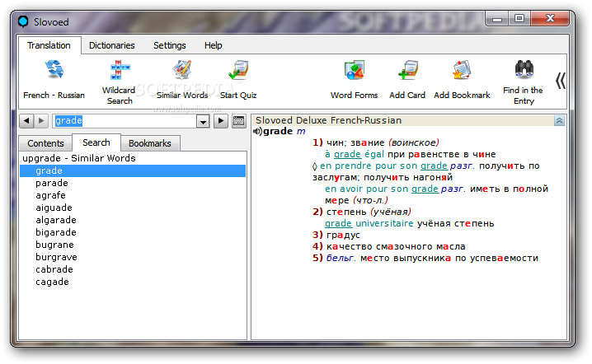Open the Translation ribbon tab

(49, 45)
